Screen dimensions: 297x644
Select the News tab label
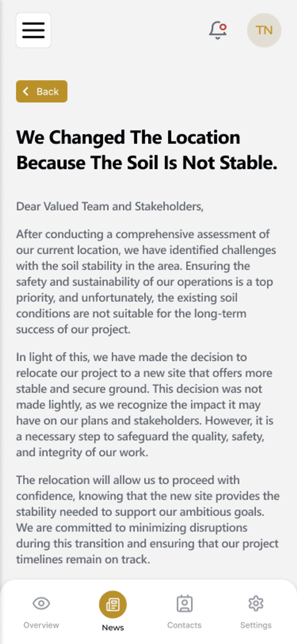tap(113, 627)
